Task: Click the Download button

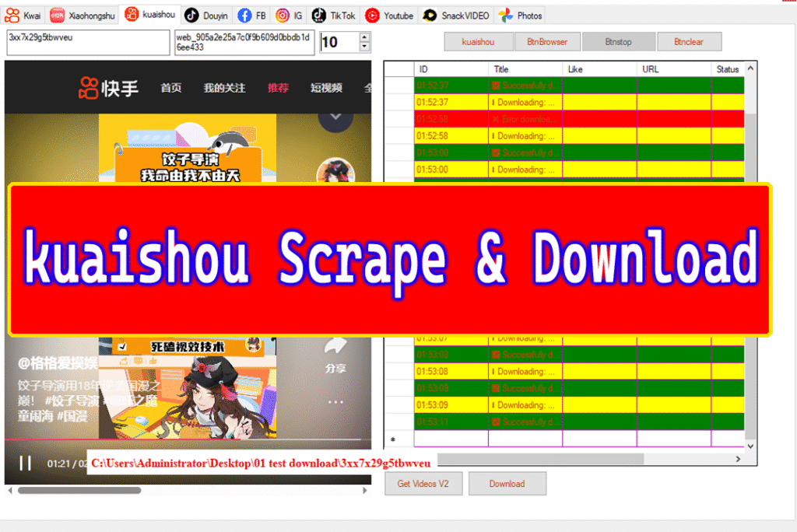Action: pyautogui.click(x=507, y=484)
